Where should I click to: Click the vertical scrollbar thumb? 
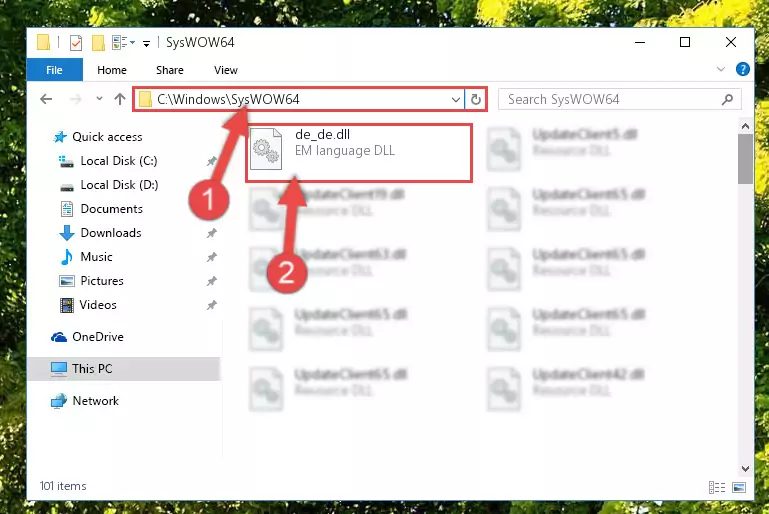[x=745, y=159]
